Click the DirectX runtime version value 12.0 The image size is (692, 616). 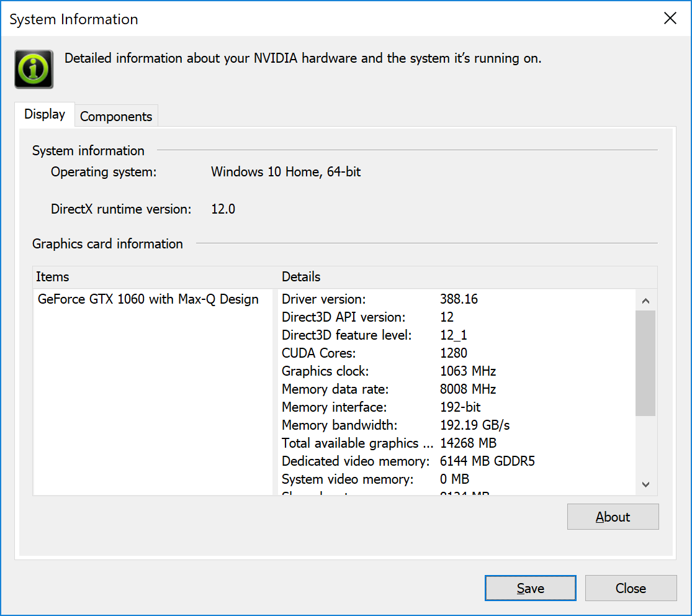pyautogui.click(x=223, y=209)
